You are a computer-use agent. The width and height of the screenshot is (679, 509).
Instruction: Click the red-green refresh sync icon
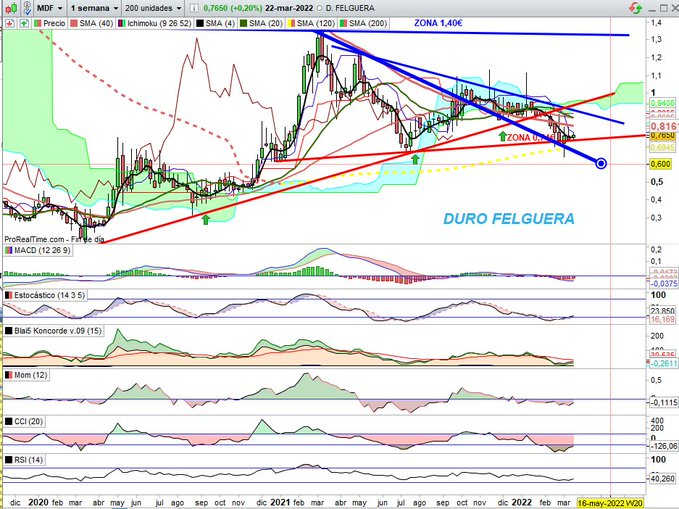pyautogui.click(x=636, y=8)
